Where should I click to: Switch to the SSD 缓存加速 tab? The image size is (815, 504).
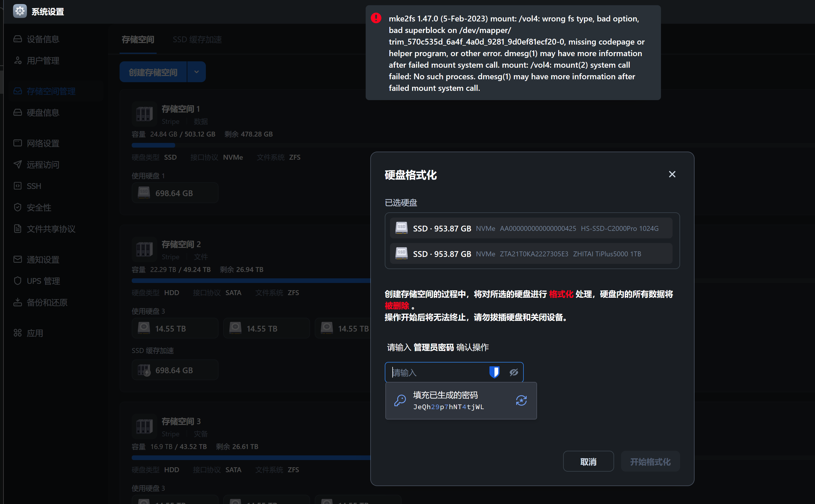[197, 40]
